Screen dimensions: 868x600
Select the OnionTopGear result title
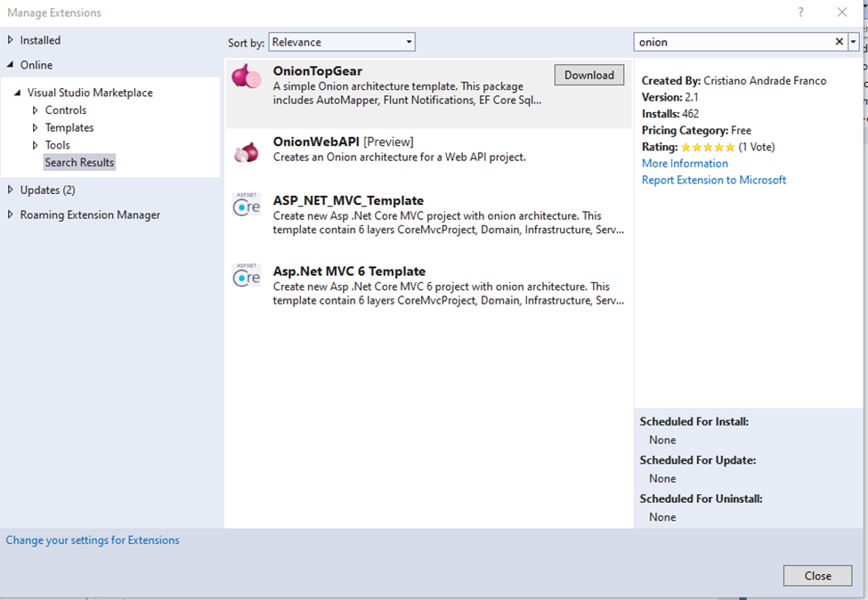[x=318, y=71]
